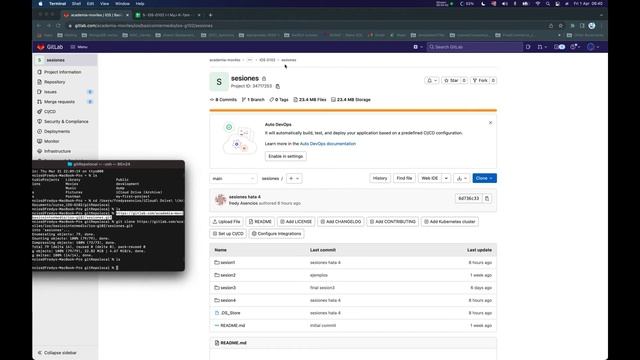The height and width of the screenshot is (360, 640).
Task: Open the help icon dropdown in header
Action: (575, 47)
